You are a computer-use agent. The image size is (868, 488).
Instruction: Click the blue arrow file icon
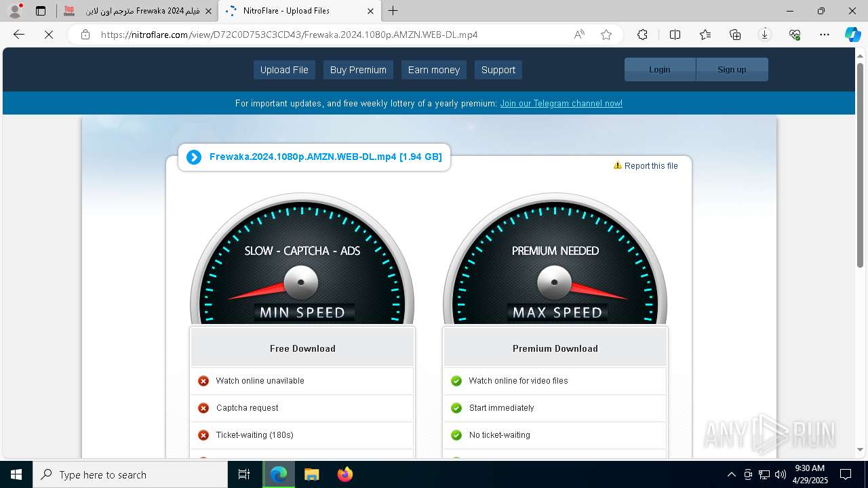click(x=194, y=157)
